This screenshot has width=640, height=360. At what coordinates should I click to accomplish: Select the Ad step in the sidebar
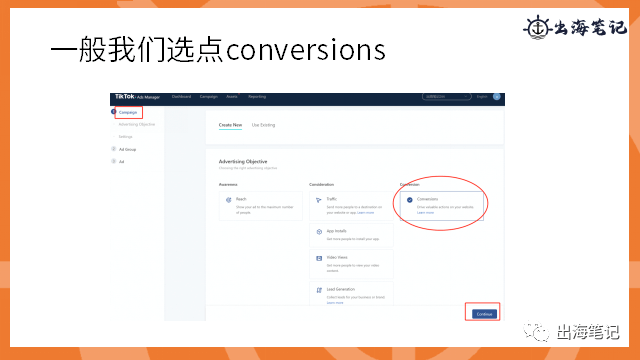tap(121, 162)
